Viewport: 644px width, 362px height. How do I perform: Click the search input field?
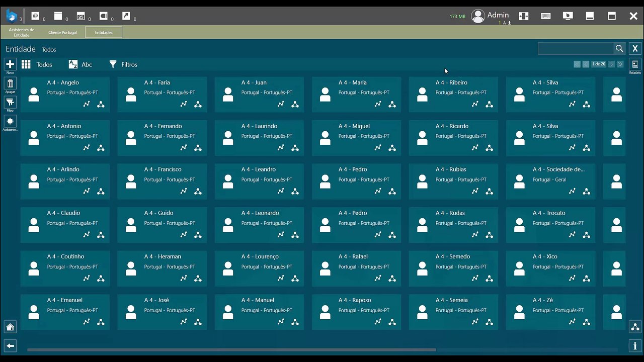pos(576,49)
